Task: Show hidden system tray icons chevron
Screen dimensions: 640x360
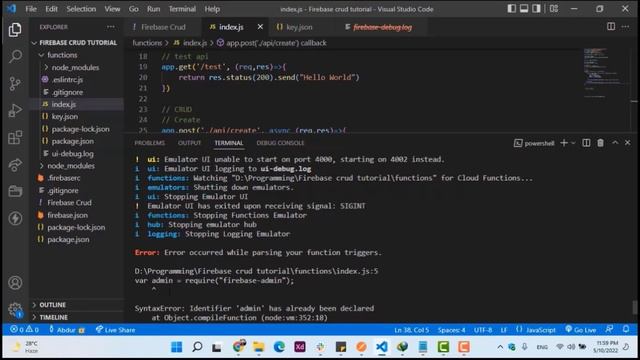Action: 500,347
